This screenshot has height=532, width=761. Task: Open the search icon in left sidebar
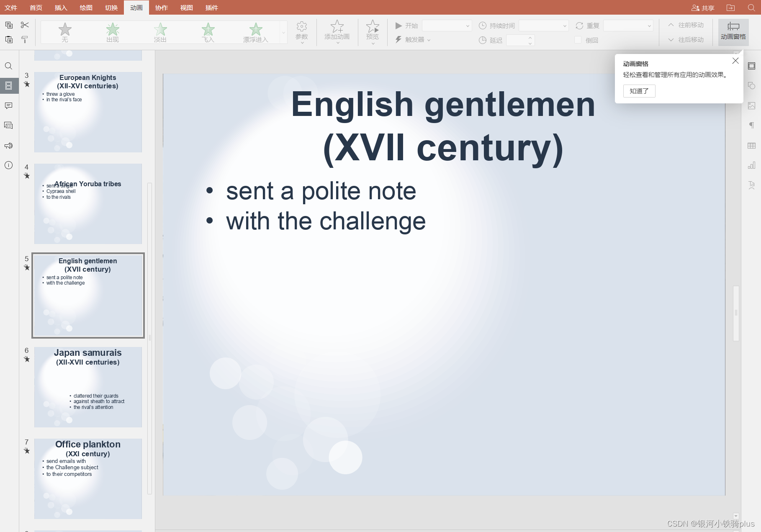(x=8, y=66)
